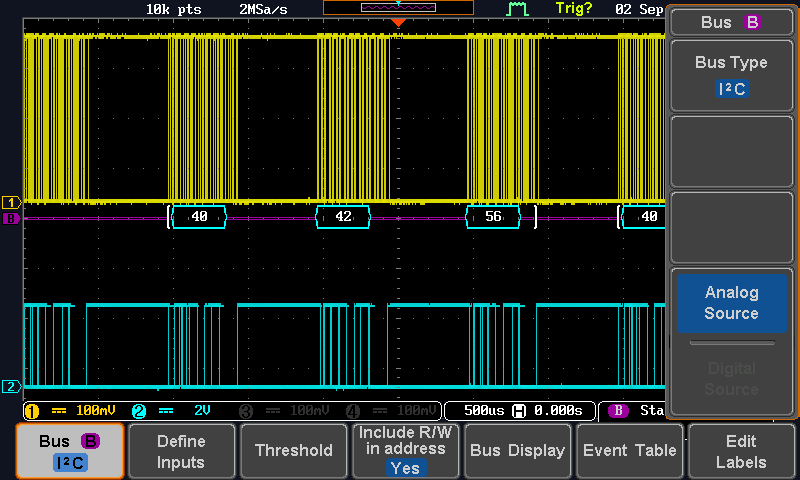Click the green trigger edge icon
The image size is (800, 480).
[517, 9]
